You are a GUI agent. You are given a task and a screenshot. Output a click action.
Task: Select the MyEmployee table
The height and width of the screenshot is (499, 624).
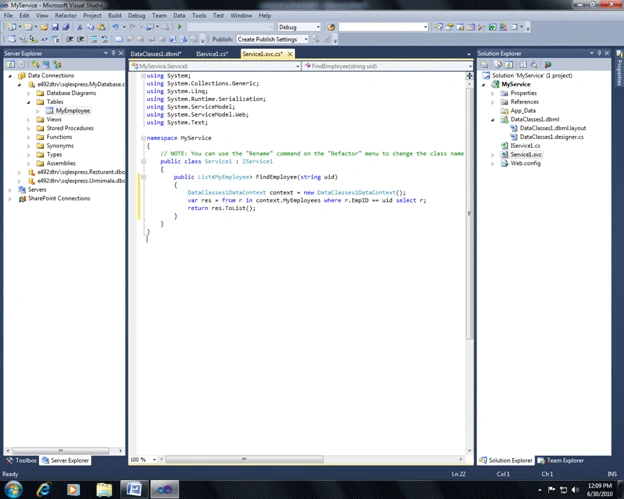pos(72,111)
